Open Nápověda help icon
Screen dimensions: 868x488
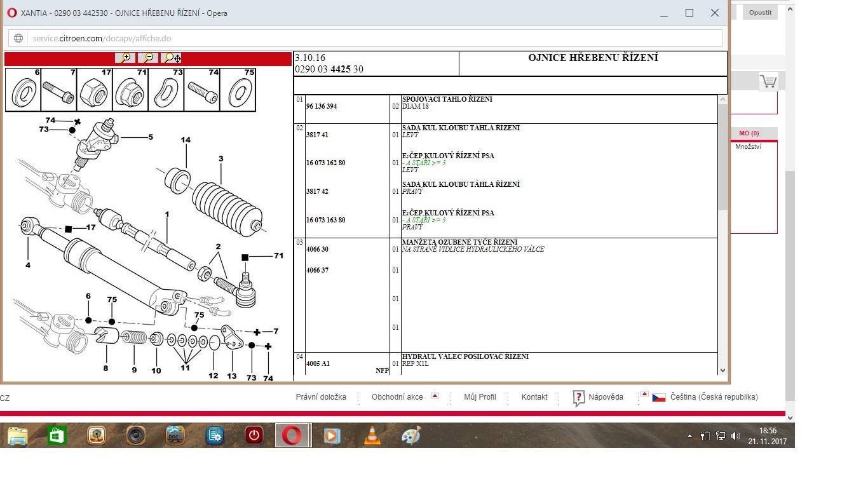[578, 398]
